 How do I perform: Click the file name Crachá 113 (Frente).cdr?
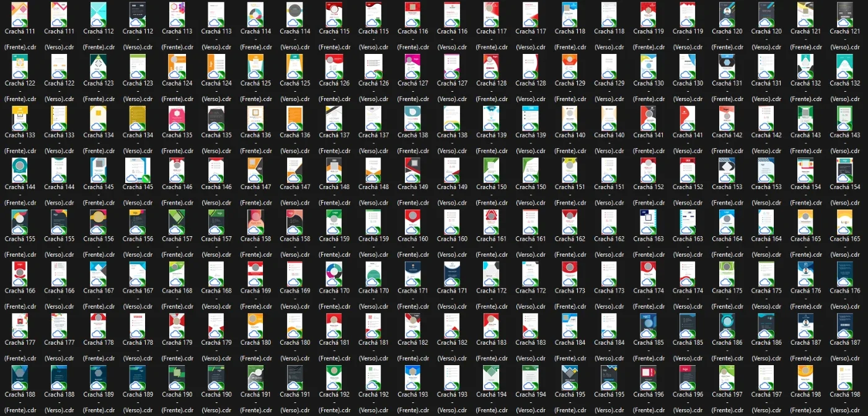pos(177,39)
